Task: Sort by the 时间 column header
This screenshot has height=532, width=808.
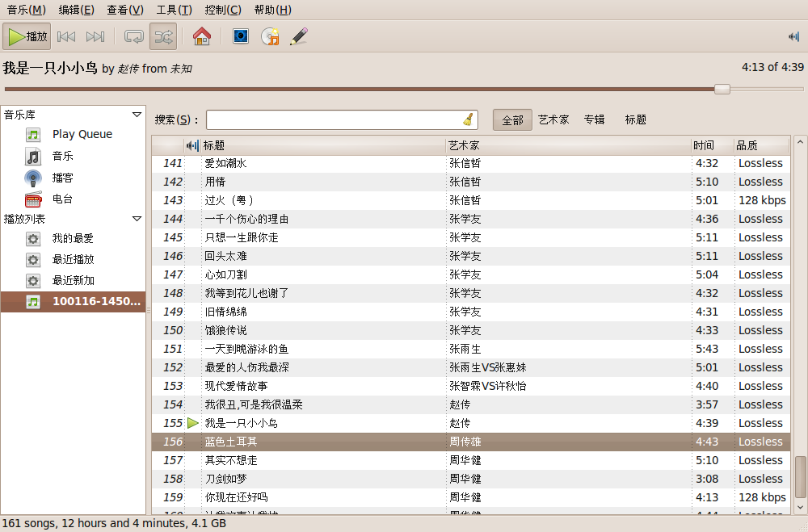Action: (x=712, y=146)
